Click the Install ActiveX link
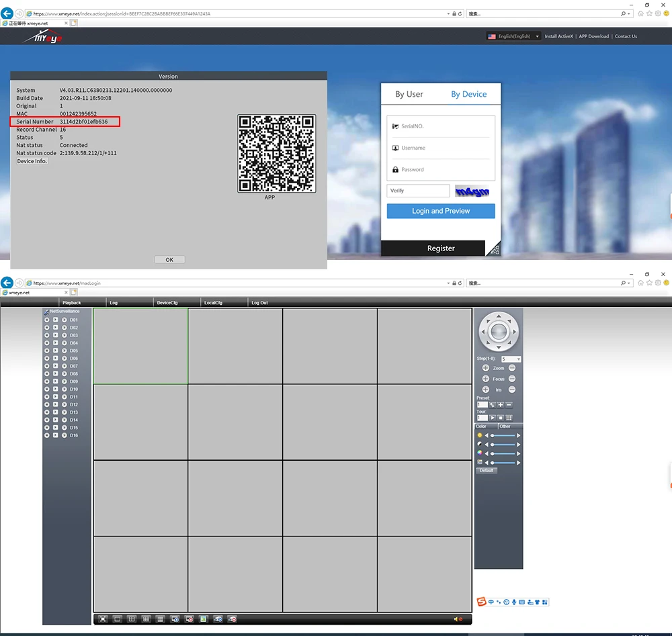 point(558,36)
